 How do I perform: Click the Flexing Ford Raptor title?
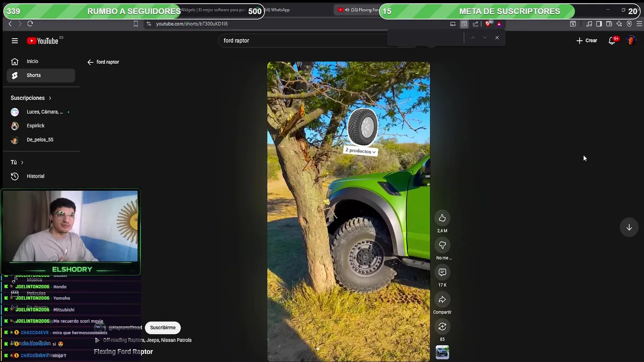[123, 352]
